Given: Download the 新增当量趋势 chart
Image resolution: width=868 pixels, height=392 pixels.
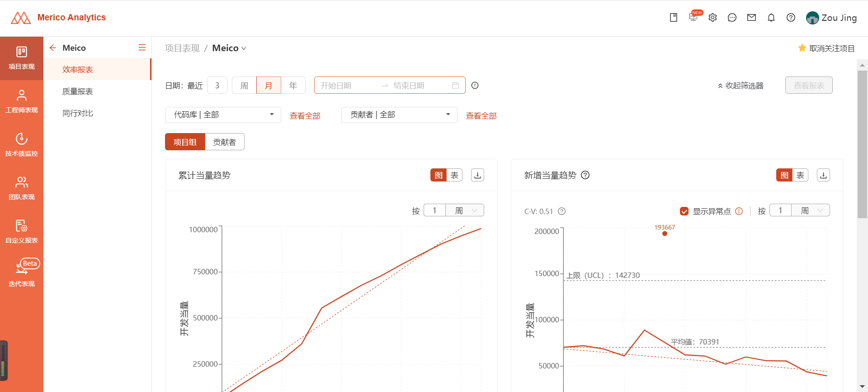Looking at the screenshot, I should click(823, 175).
